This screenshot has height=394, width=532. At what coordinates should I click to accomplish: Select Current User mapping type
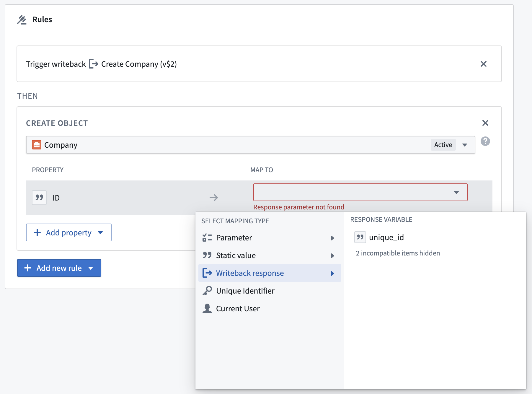click(x=270, y=309)
